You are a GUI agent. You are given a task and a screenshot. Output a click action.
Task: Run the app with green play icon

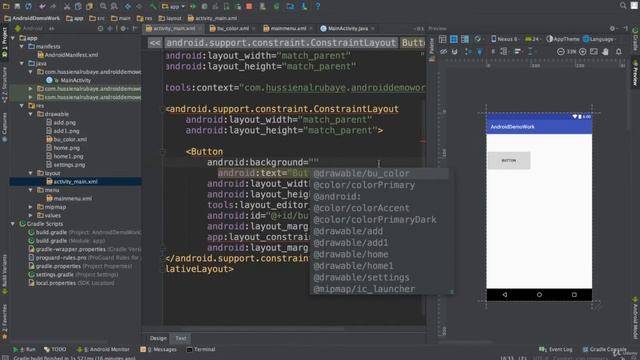click(193, 6)
